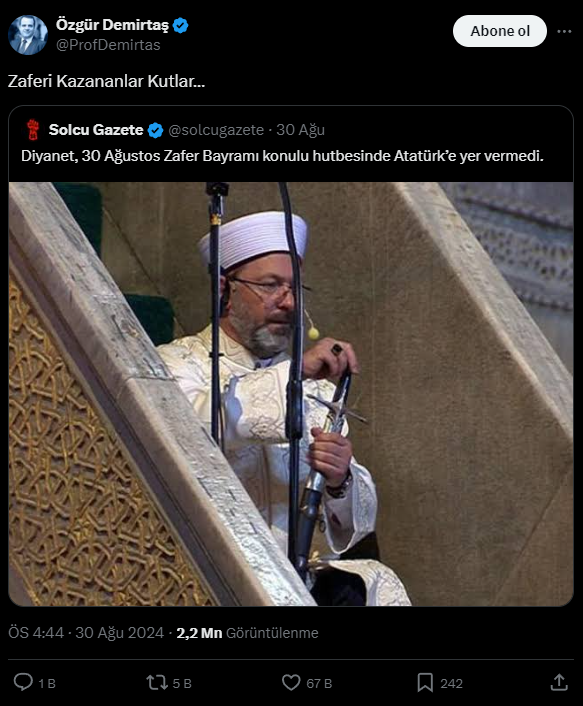Viewport: 583px width, 706px height.
Task: Click the Abone ol subscribe button
Action: pos(500,31)
